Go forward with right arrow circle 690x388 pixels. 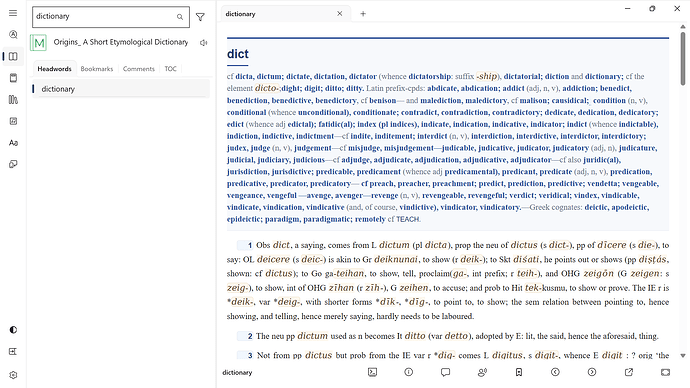pos(592,372)
